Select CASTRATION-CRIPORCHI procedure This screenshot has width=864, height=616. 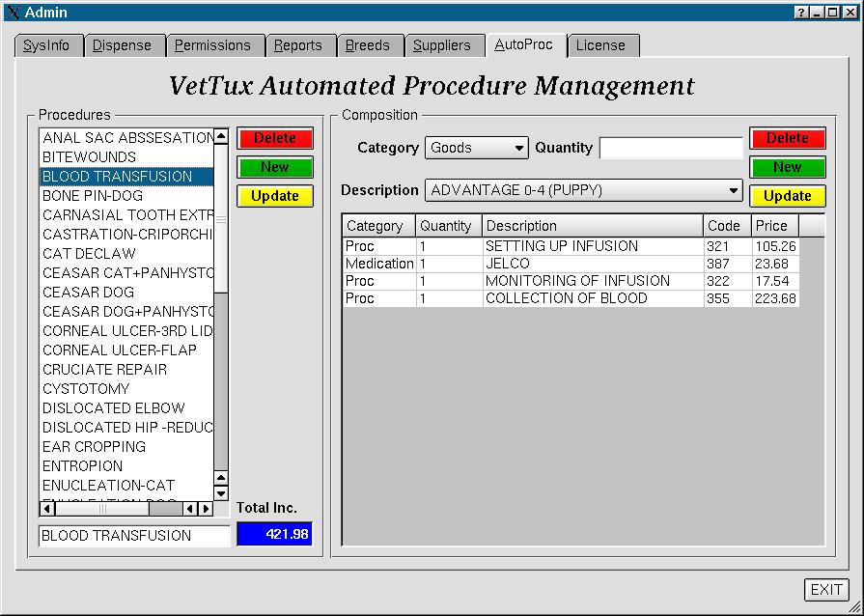126,235
